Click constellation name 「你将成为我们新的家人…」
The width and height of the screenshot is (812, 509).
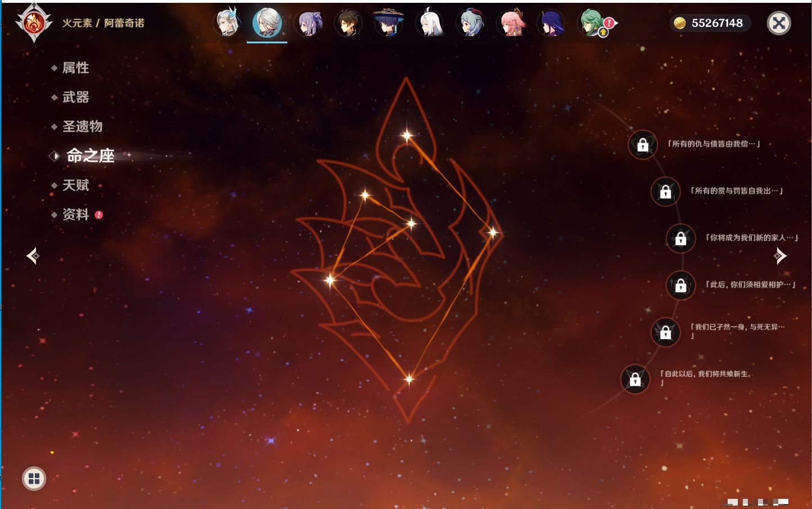pyautogui.click(x=752, y=237)
